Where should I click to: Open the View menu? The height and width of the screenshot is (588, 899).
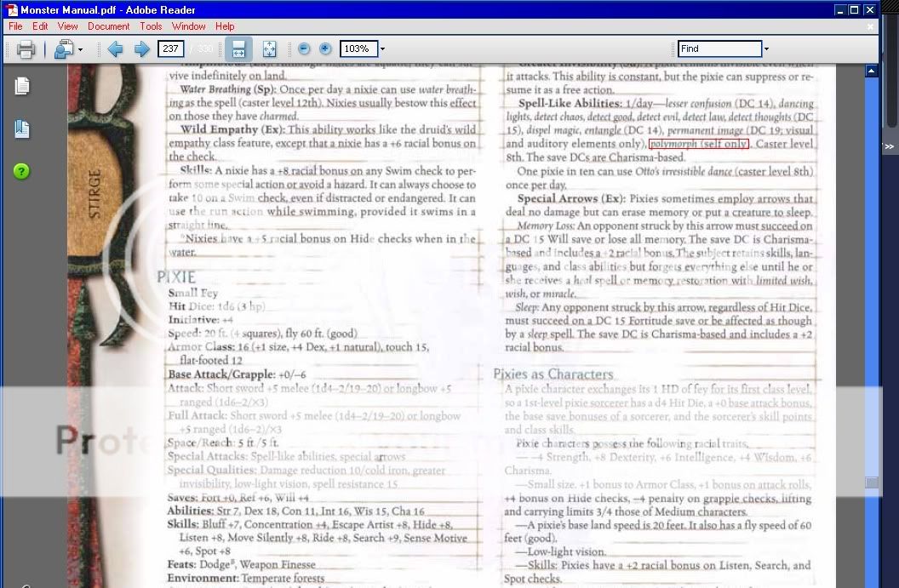68,26
